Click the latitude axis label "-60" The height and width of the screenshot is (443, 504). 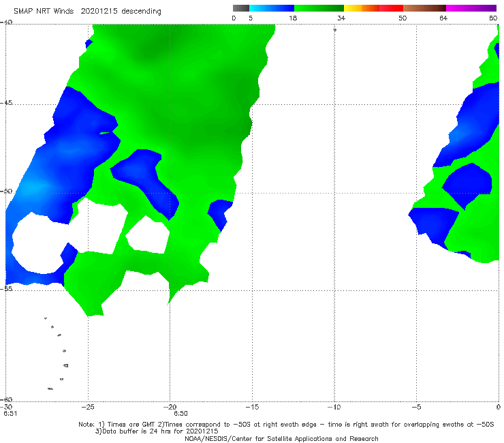tap(6, 399)
